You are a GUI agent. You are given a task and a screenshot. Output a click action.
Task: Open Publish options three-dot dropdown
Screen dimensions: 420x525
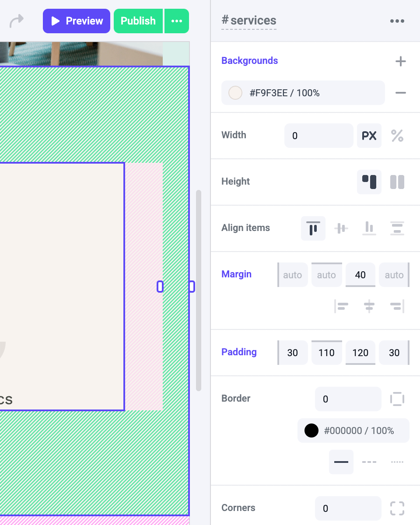(177, 21)
